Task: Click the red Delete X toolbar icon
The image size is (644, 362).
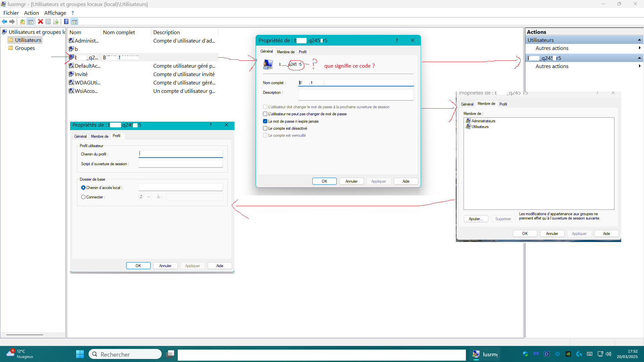Action: 40,22
